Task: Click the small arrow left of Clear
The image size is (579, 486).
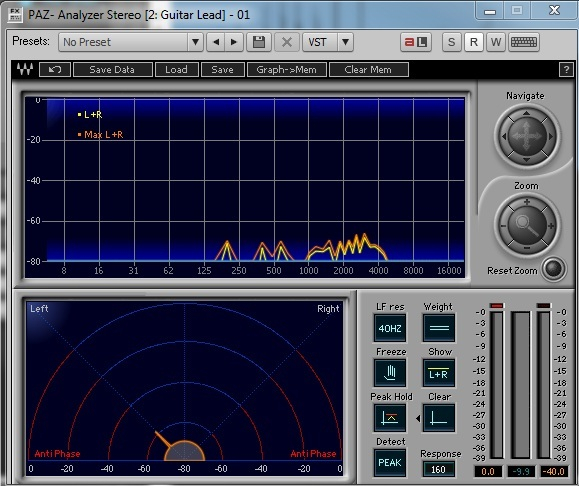Action: pos(418,418)
